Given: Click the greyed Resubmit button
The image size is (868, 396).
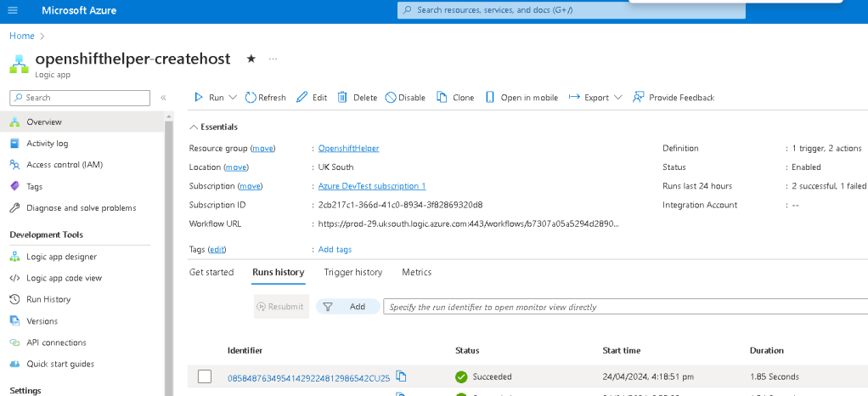Looking at the screenshot, I should 281,306.
